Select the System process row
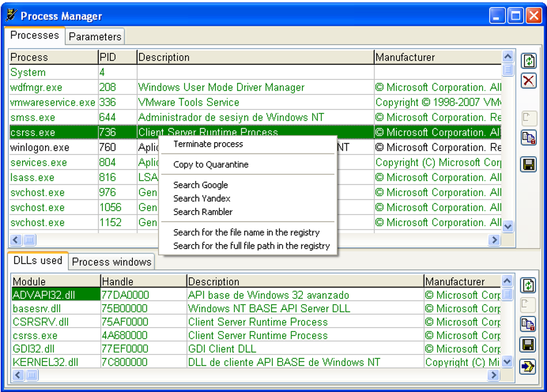Screen dimensions: 547x392 (255, 72)
